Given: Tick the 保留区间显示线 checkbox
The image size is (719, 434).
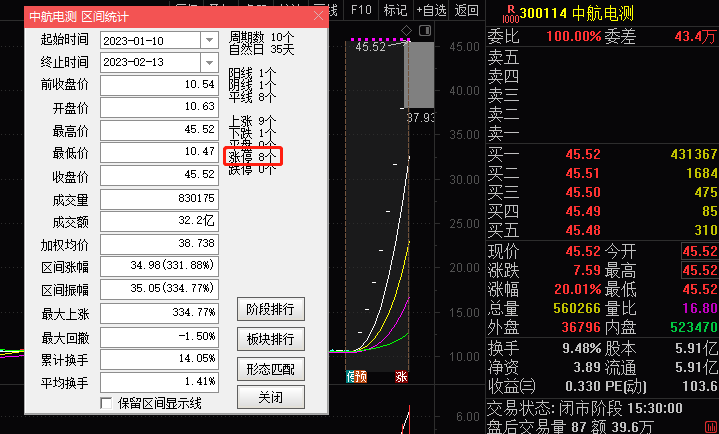Looking at the screenshot, I should 106,404.
